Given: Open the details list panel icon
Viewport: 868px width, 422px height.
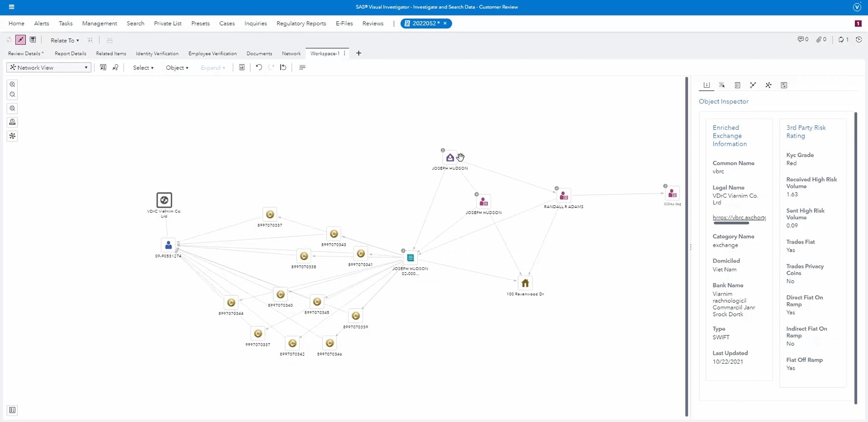Looking at the screenshot, I should coord(737,85).
